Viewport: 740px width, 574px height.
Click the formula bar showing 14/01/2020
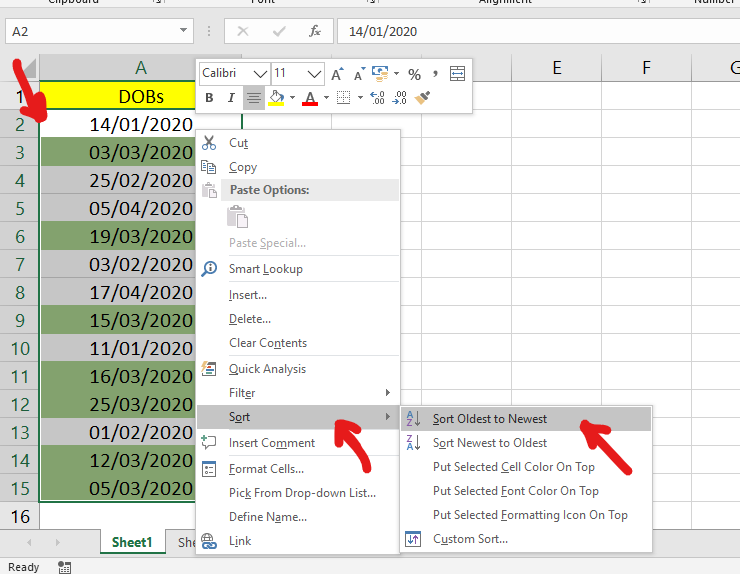tap(538, 31)
